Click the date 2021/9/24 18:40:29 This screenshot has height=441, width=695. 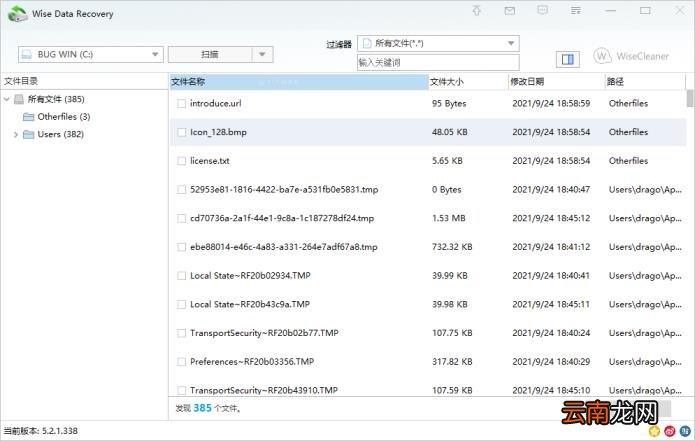(551, 362)
